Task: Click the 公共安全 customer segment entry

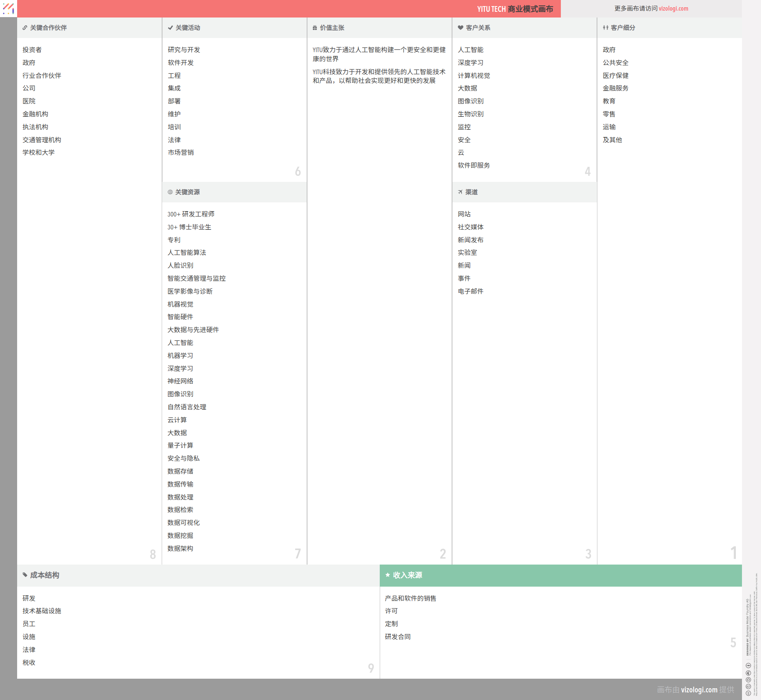Action: point(615,63)
